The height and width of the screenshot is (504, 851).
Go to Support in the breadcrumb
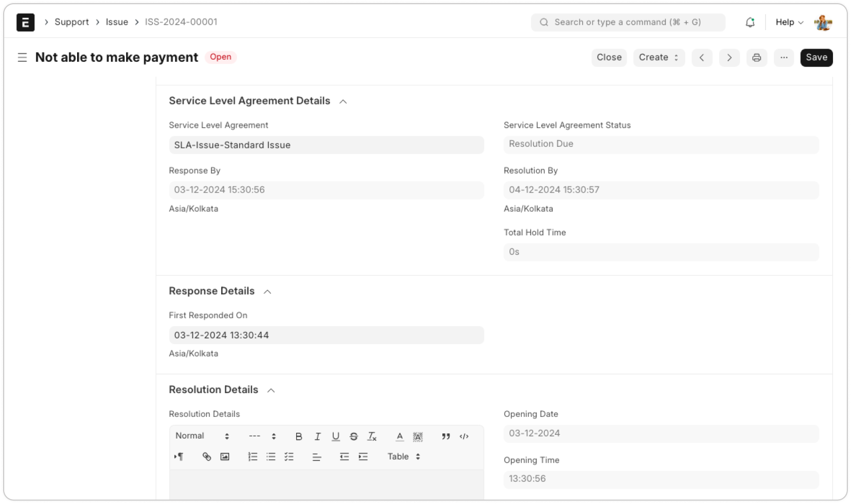(x=72, y=22)
